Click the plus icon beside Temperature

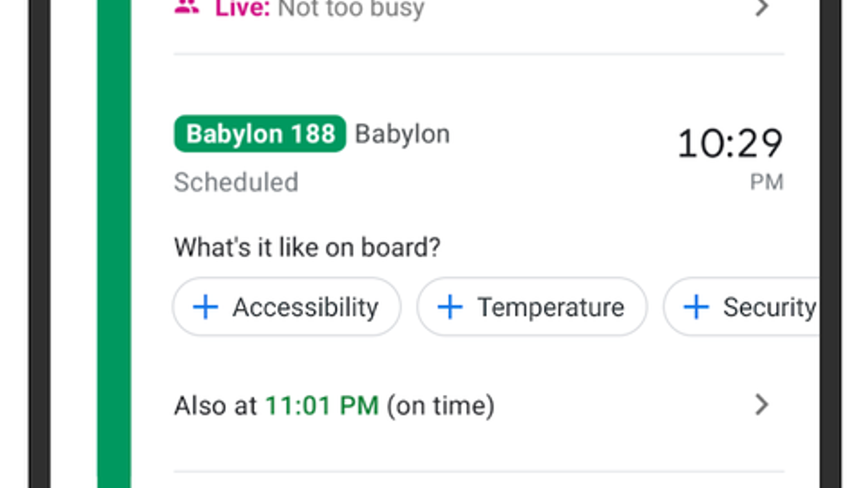pyautogui.click(x=450, y=307)
